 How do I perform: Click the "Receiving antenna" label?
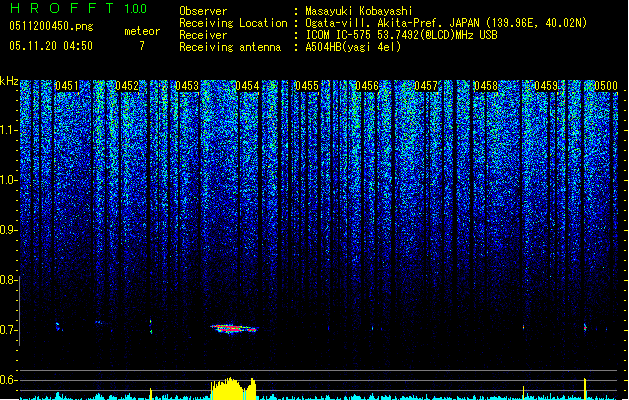coord(230,47)
